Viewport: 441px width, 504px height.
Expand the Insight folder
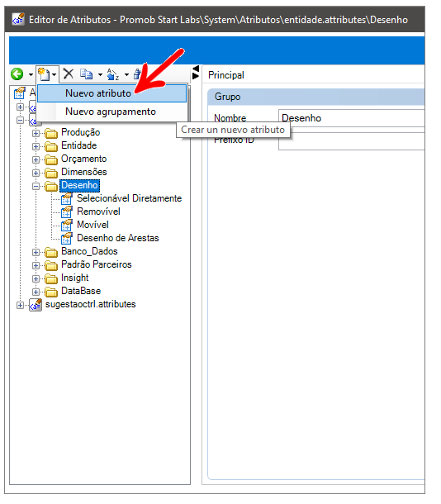click(36, 278)
